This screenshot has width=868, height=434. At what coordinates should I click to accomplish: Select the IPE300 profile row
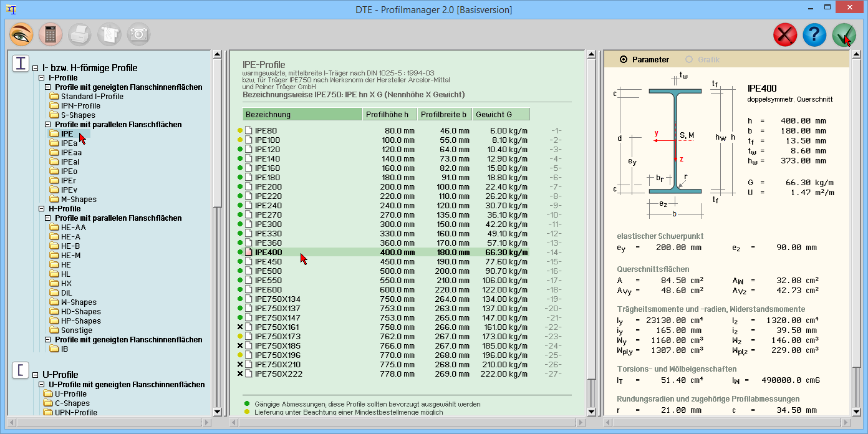click(268, 224)
